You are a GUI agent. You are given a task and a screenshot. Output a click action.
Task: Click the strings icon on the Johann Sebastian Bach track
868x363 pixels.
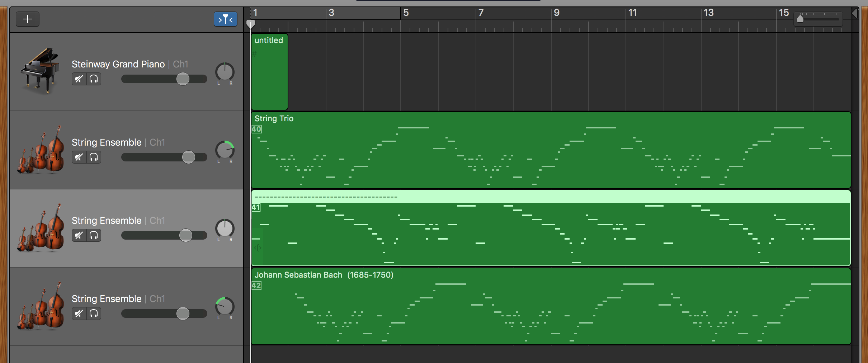(41, 306)
